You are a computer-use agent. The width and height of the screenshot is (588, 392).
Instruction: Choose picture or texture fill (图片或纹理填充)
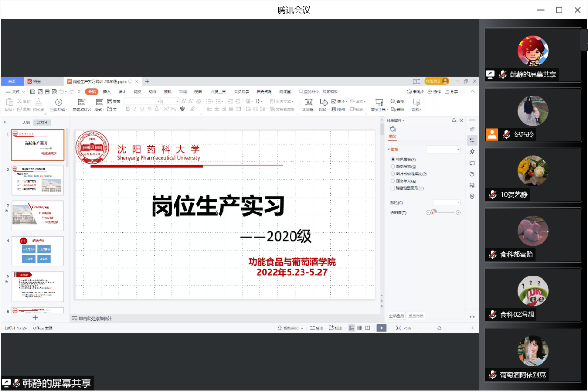(393, 174)
